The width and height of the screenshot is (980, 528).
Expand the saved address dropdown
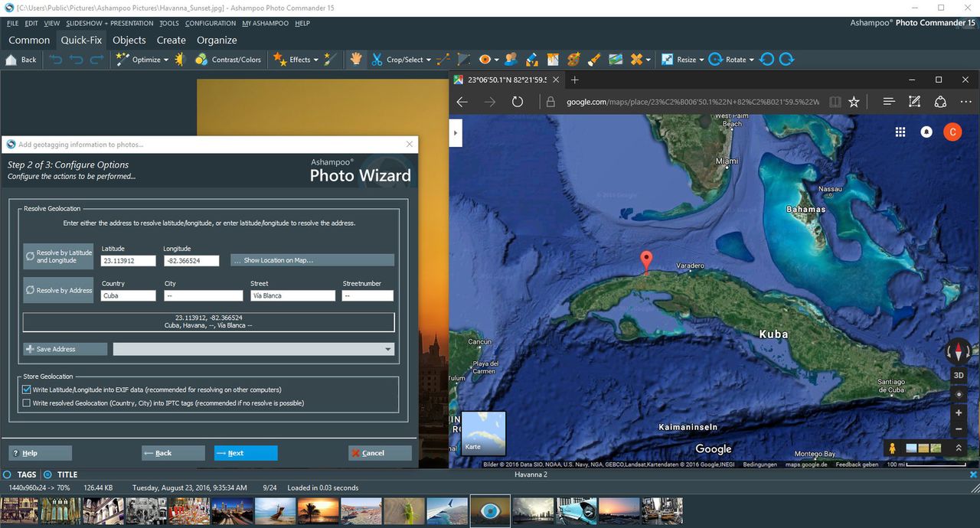point(388,349)
